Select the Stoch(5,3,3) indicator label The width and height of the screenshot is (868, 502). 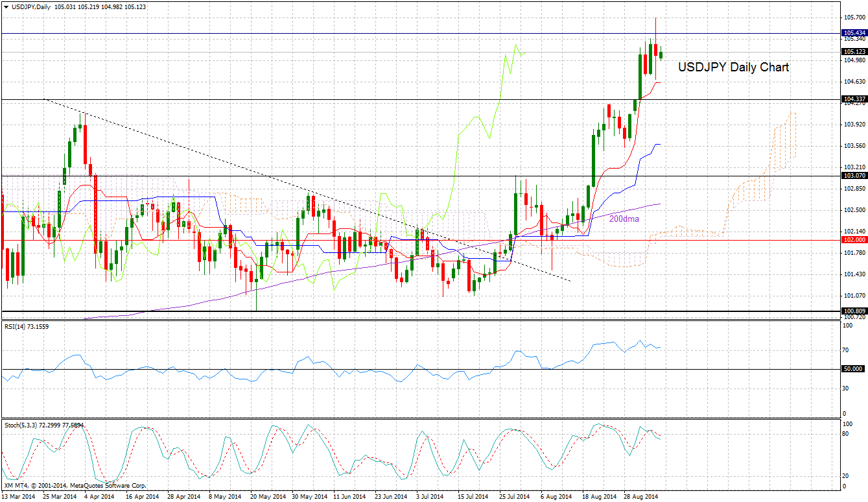pyautogui.click(x=43, y=425)
